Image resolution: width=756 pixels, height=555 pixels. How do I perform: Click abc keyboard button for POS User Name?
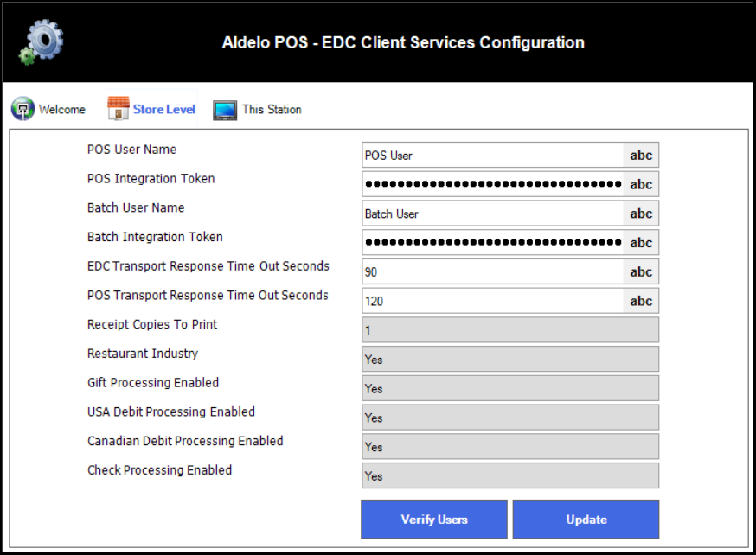(x=641, y=155)
